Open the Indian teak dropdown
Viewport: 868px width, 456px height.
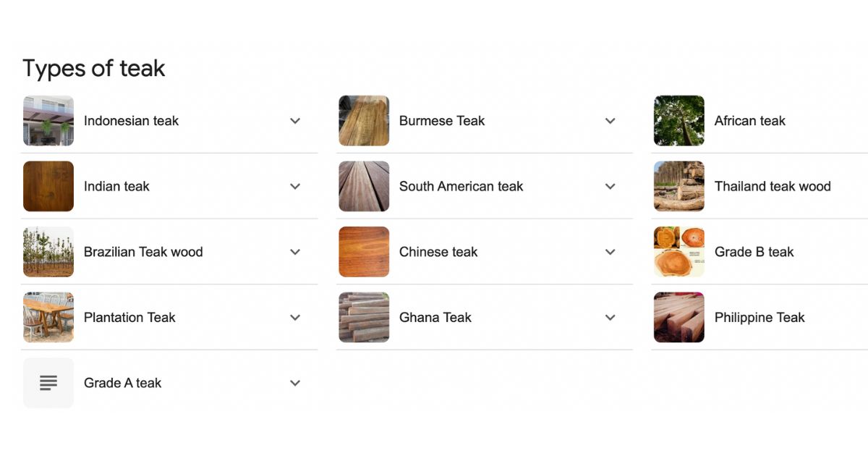295,186
